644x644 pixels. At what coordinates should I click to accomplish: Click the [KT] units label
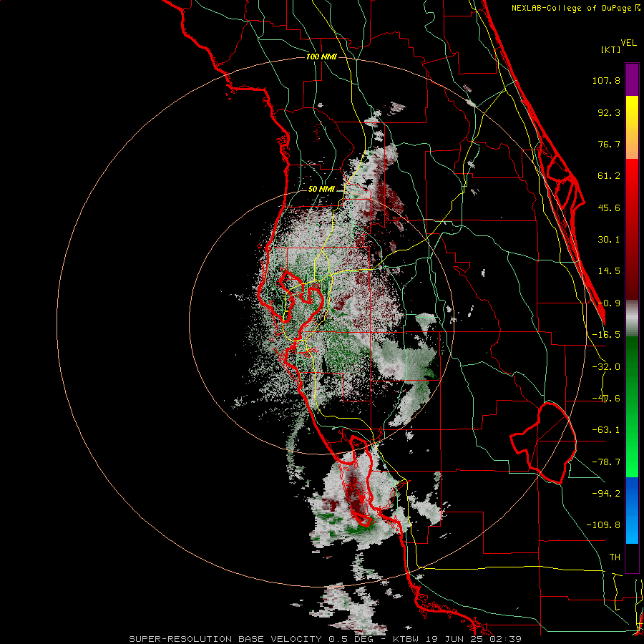point(611,49)
